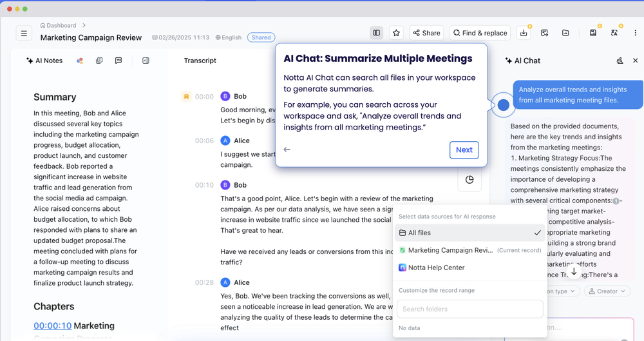Select the Transcript heading
This screenshot has width=644, height=341.
pyautogui.click(x=200, y=61)
